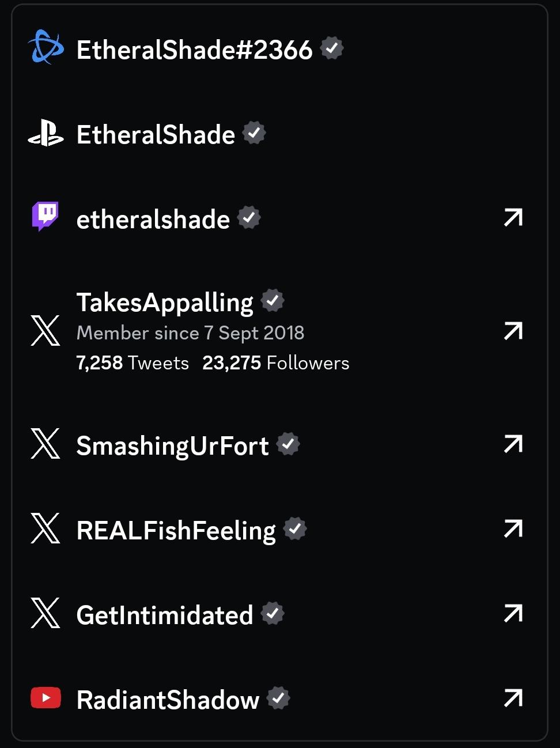Click the X logo beside REALFishFeeling
The width and height of the screenshot is (560, 748).
[x=46, y=528]
